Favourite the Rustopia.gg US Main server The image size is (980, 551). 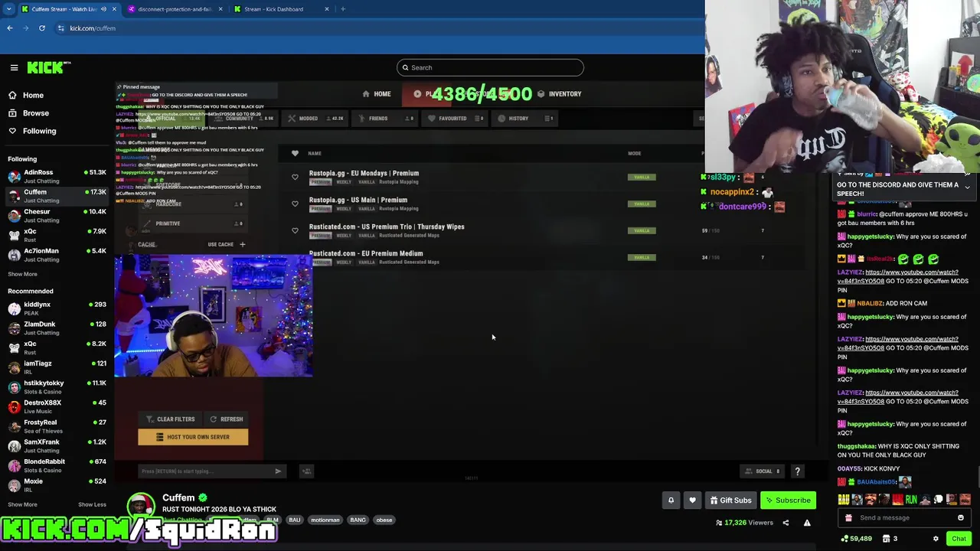click(295, 204)
